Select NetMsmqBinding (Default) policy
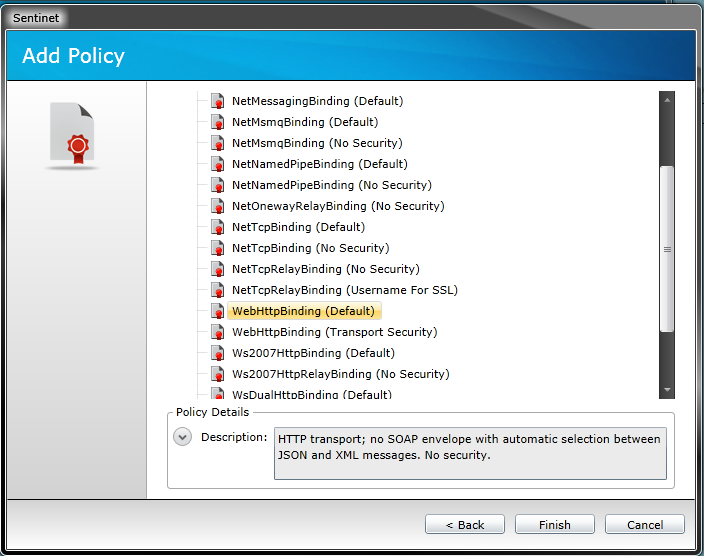Viewport: 704px width, 556px height. pyautogui.click(x=305, y=122)
